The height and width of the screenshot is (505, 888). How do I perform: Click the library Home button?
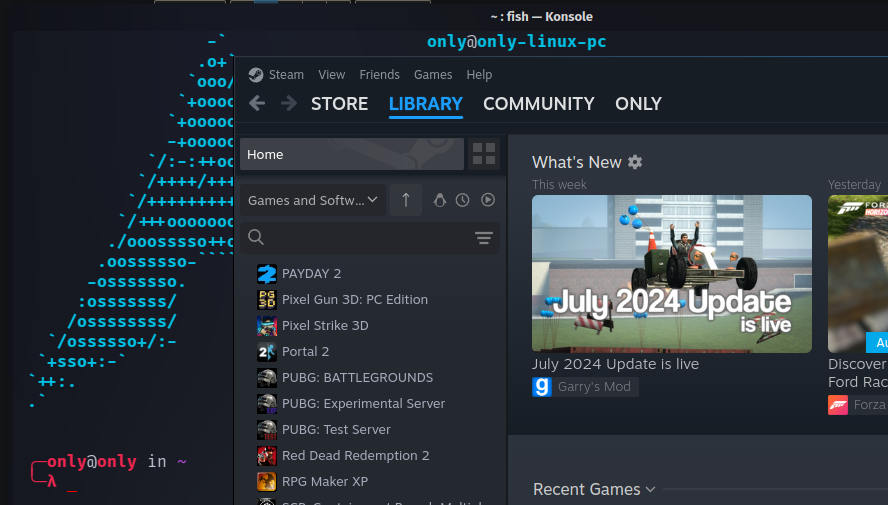pyautogui.click(x=352, y=154)
